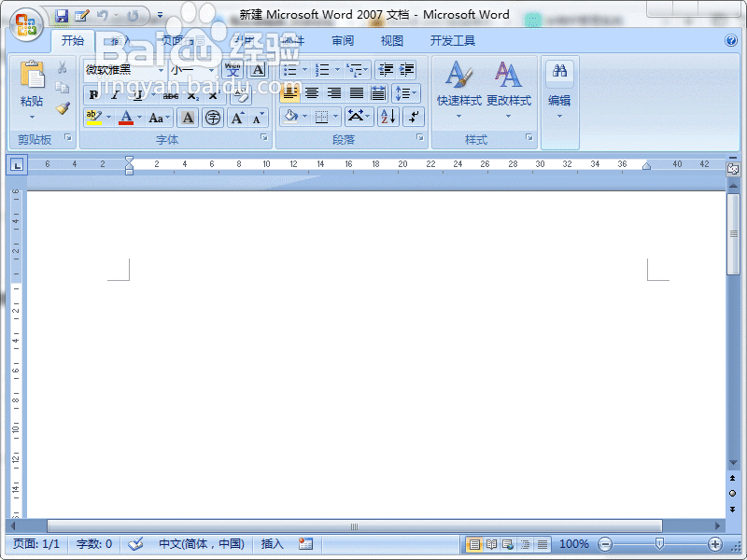Apply distributed alignment

[x=378, y=92]
